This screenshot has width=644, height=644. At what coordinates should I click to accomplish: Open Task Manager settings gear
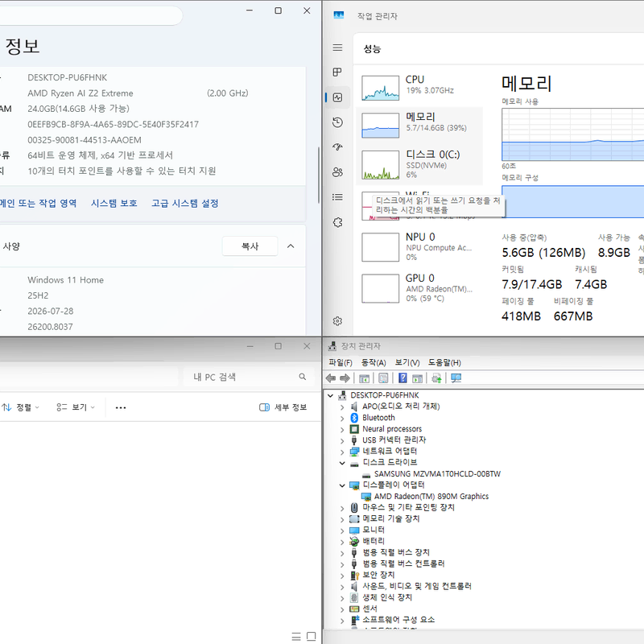coord(337,320)
